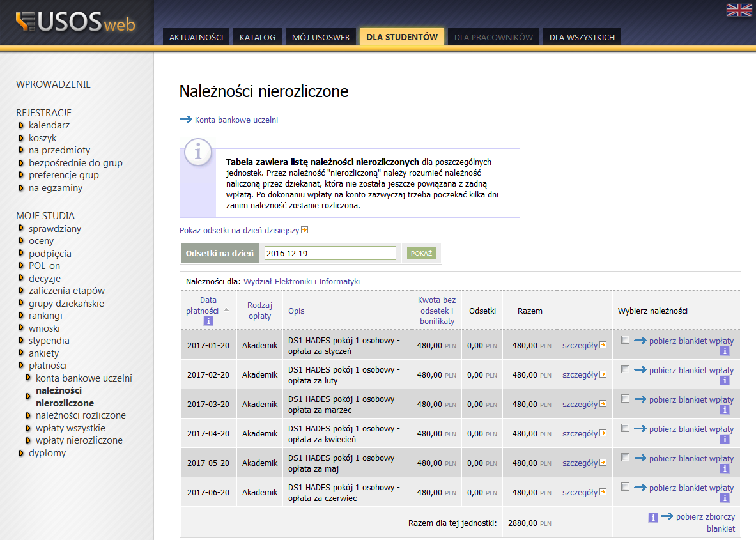Click pobierz zbiorczy blankiet link
This screenshot has height=540, width=756.
pyautogui.click(x=706, y=523)
